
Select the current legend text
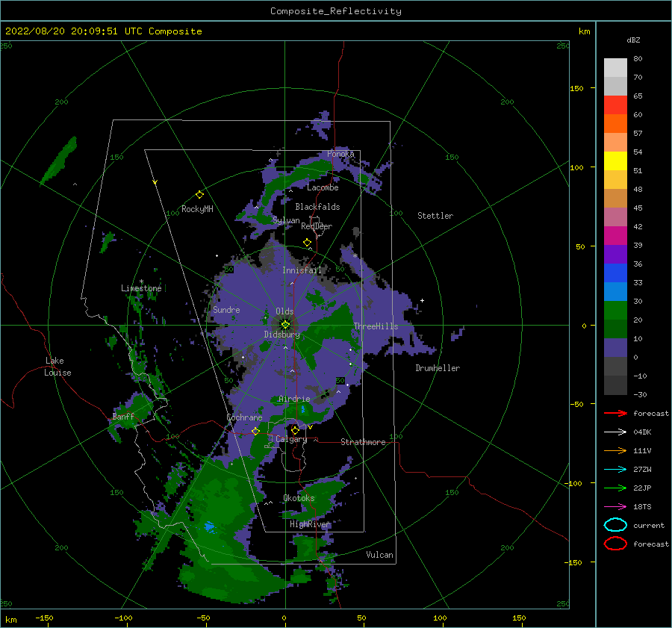point(649,526)
